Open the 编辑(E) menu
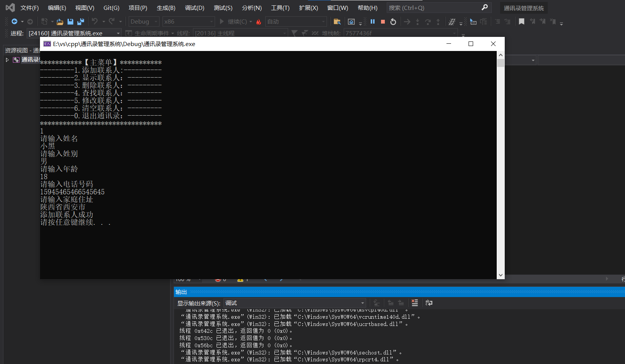The image size is (625, 364). (57, 8)
